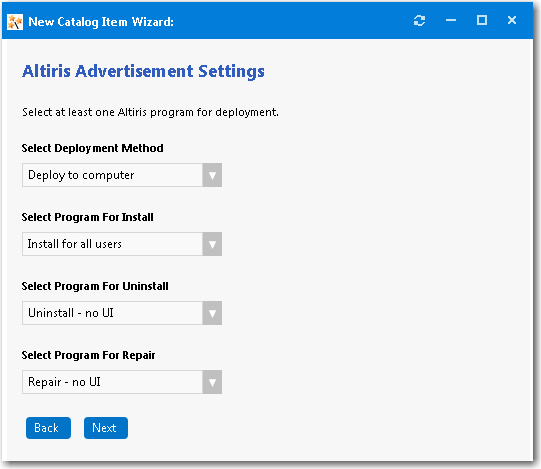
Task: Go back with the Back button
Action: tap(48, 428)
